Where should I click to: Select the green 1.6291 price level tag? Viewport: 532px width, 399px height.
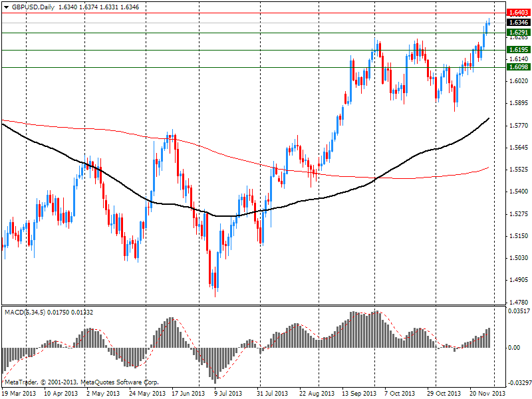(x=517, y=32)
